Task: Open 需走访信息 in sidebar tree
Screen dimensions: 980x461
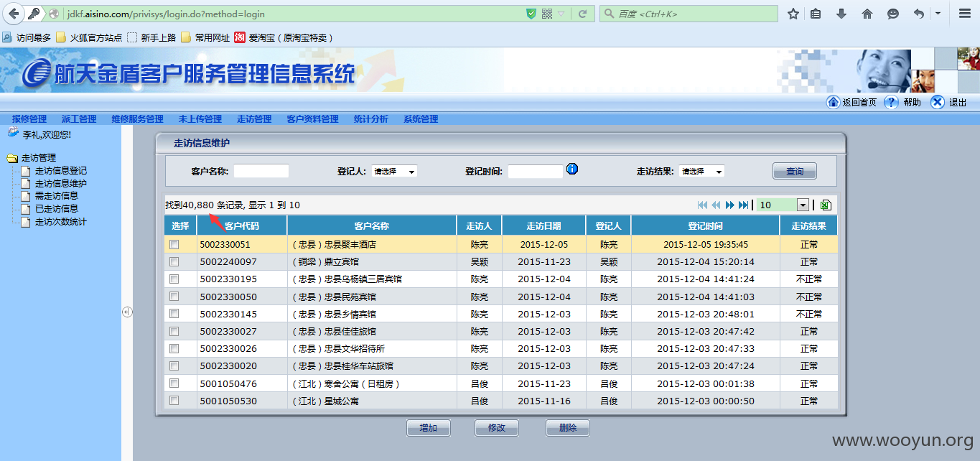Action: point(57,195)
